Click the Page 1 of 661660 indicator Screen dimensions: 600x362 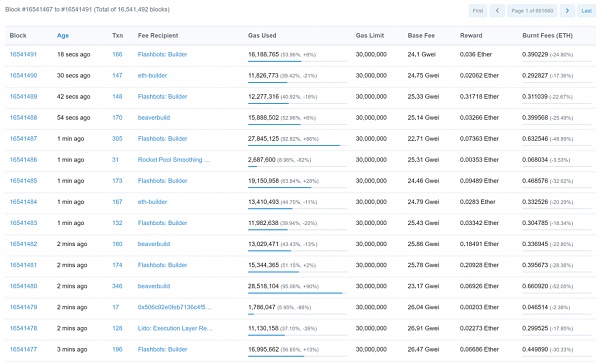coord(532,11)
